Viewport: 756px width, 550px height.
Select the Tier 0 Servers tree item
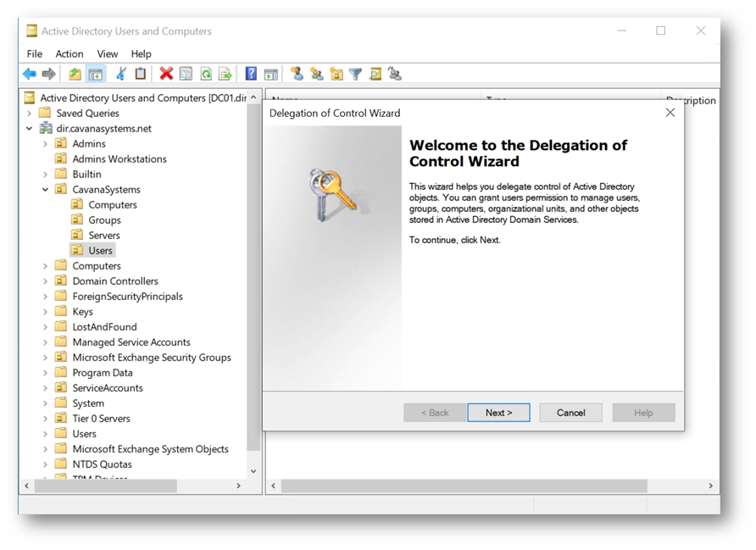pyautogui.click(x=101, y=419)
